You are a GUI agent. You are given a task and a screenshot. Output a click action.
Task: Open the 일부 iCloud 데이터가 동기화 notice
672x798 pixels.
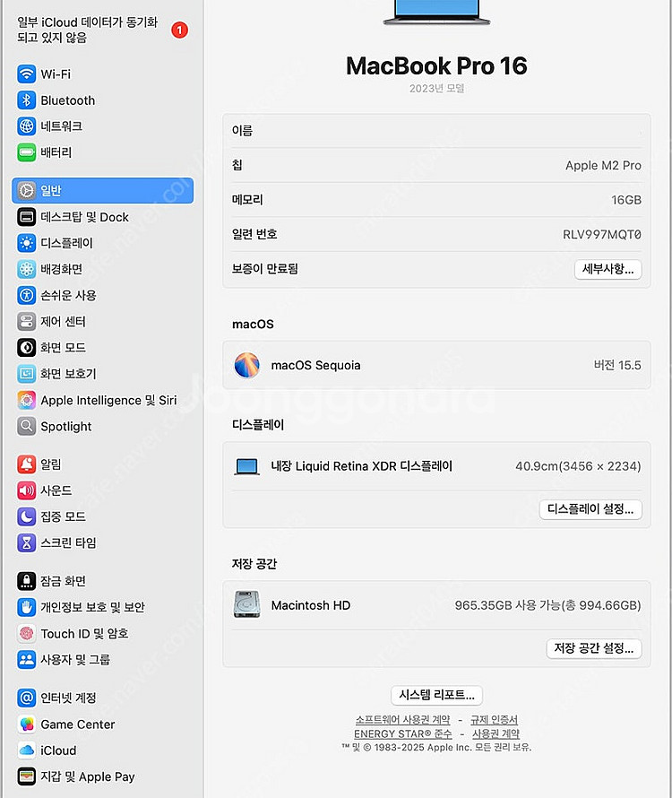pos(88,30)
